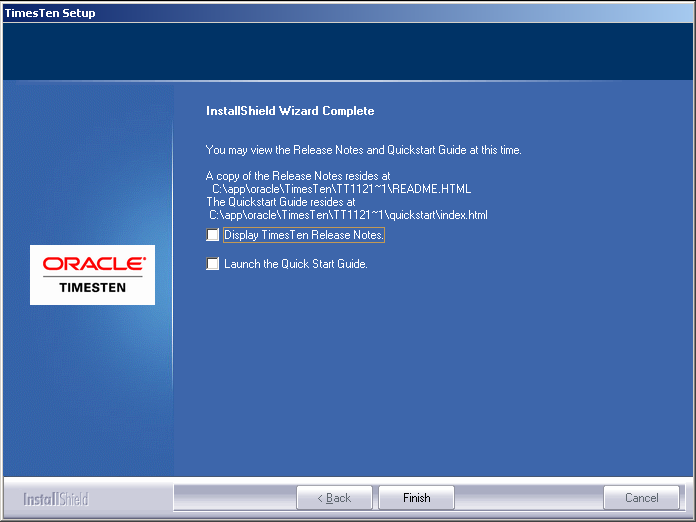Click the README.HTML path text

coord(341,189)
